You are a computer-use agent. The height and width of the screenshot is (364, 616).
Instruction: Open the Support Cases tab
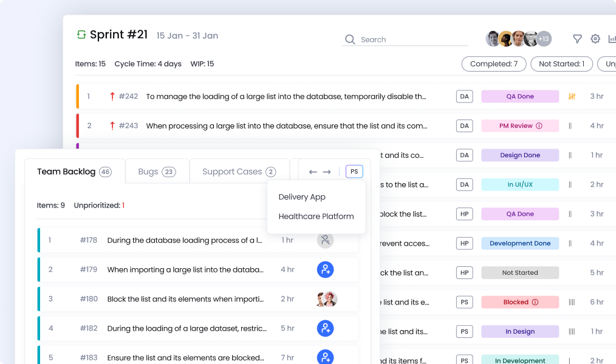(238, 172)
